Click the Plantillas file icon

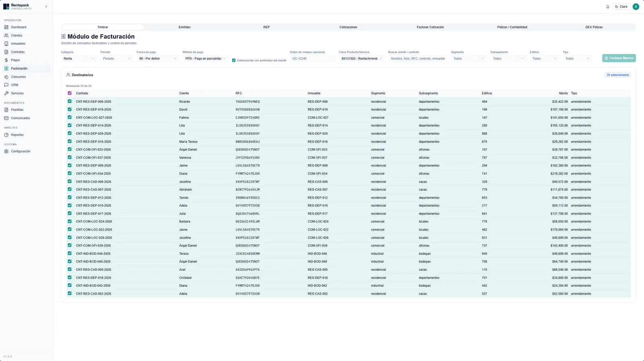coord(6,110)
